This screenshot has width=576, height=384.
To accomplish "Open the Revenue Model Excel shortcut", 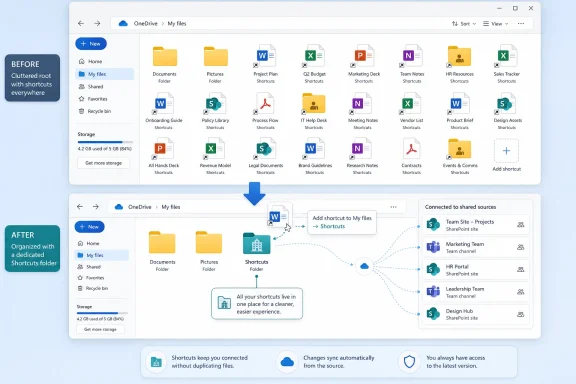I will [x=215, y=155].
